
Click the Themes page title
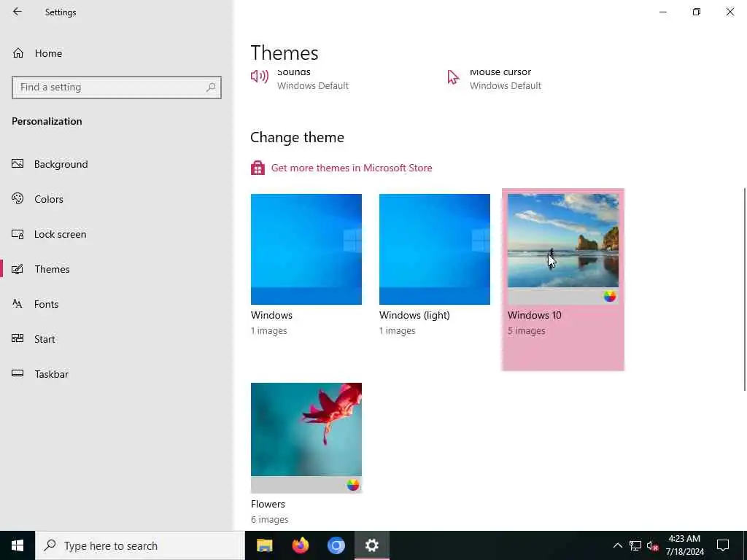[x=285, y=52]
